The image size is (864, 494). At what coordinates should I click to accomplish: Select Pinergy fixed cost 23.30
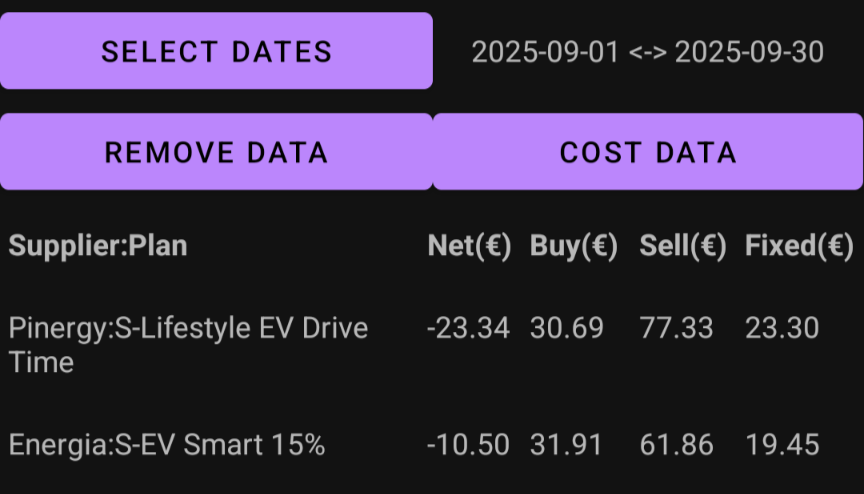pyautogui.click(x=782, y=328)
